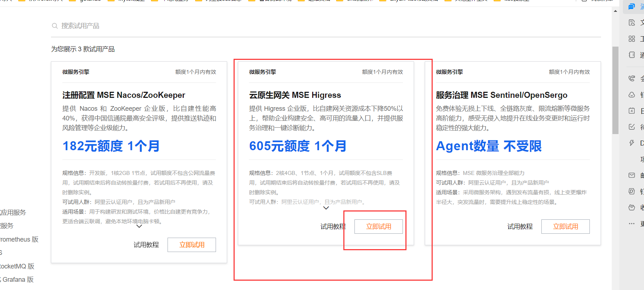This screenshot has width=644, height=290.
Task: Click 微服务引擎 label on the Nacos/ZooKeeper card
Action: click(x=76, y=72)
